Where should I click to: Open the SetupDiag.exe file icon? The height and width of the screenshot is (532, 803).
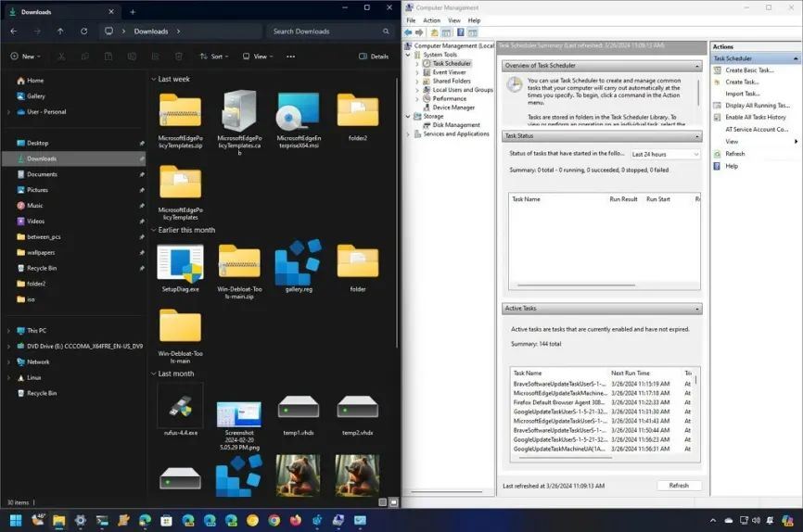point(180,262)
